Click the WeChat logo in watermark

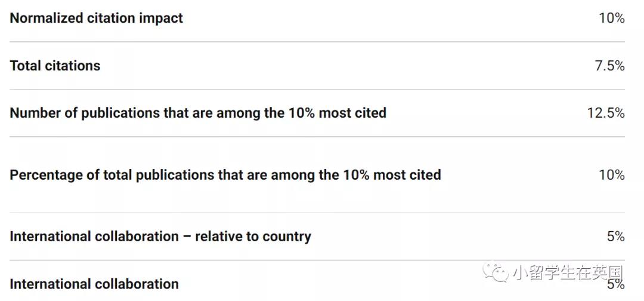click(497, 272)
